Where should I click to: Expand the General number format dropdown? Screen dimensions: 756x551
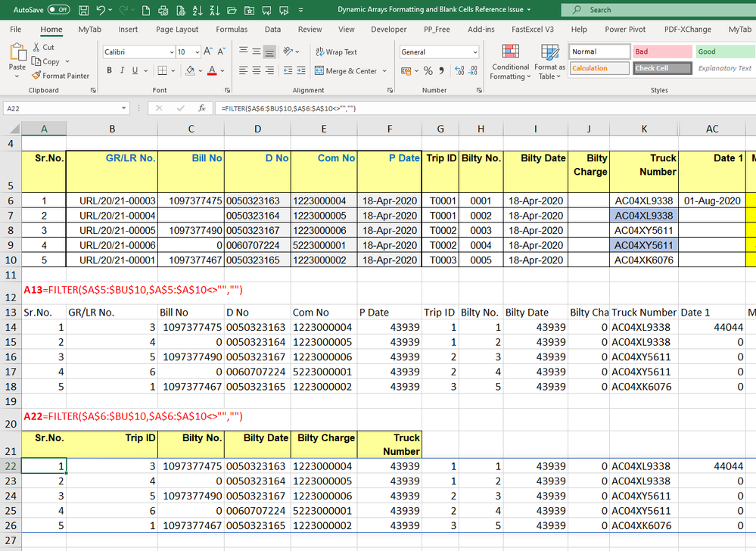[475, 51]
